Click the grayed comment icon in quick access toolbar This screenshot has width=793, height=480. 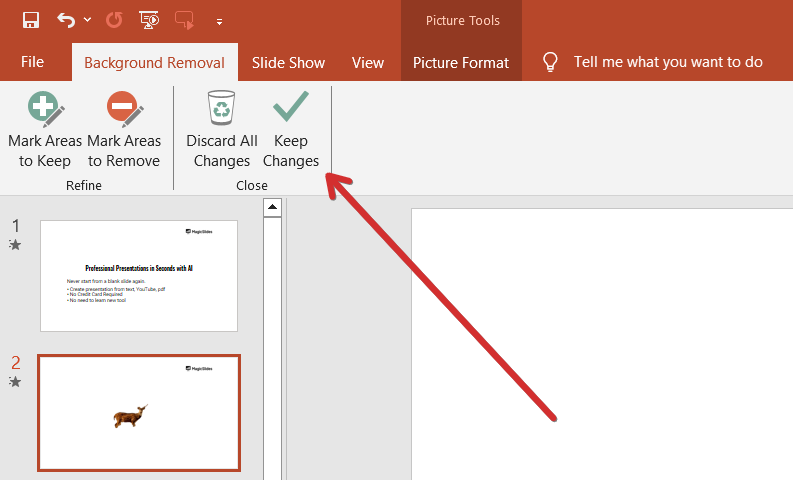pos(184,21)
